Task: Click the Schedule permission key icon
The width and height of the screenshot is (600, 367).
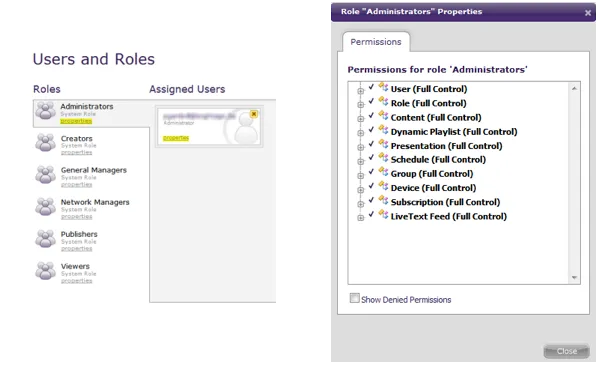Action: click(383, 158)
